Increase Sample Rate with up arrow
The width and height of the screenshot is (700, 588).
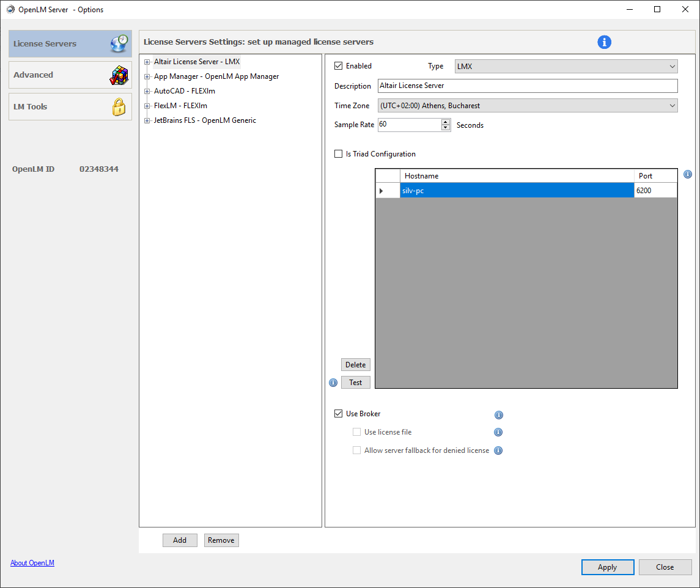[x=445, y=122]
